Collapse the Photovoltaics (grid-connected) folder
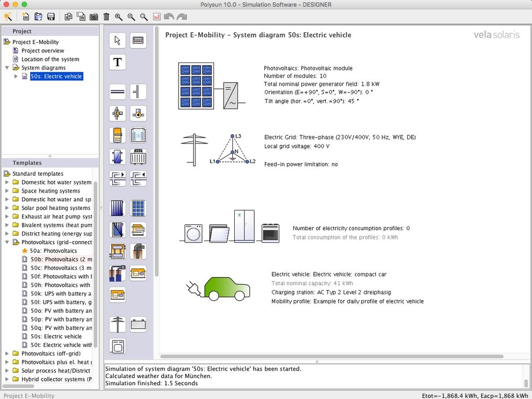 tap(7, 242)
